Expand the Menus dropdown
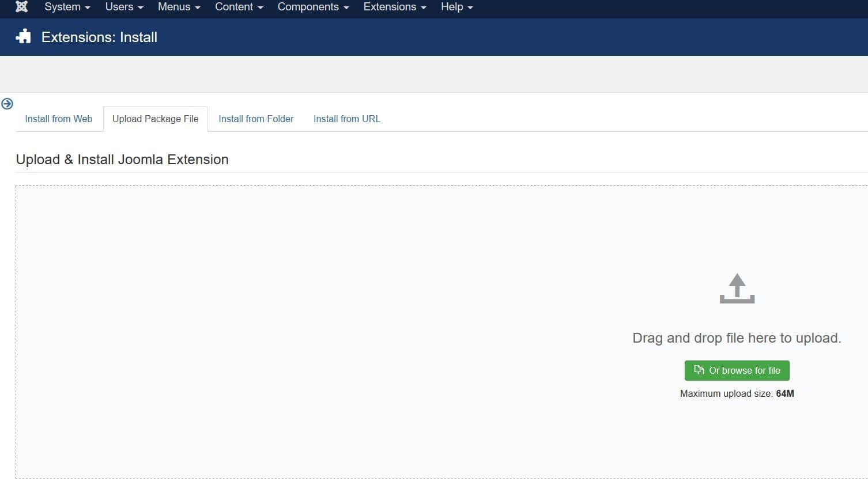Viewport: 868px width, 482px height. click(x=179, y=7)
